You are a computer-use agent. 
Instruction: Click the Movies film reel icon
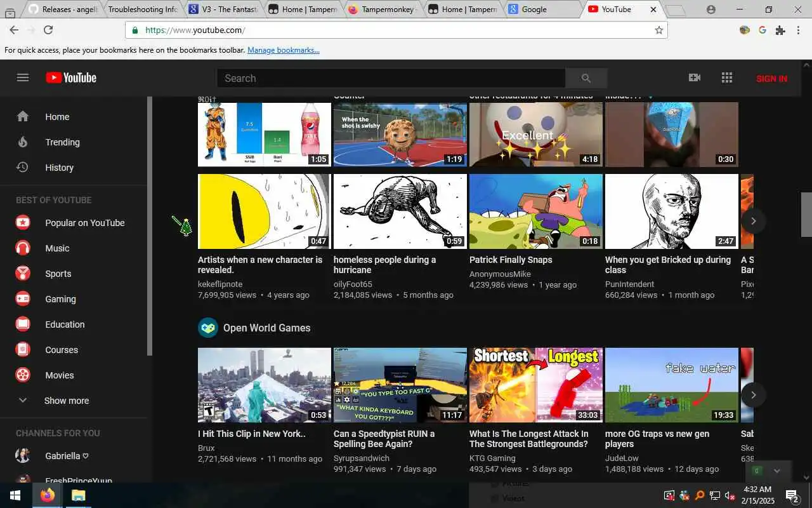point(23,375)
